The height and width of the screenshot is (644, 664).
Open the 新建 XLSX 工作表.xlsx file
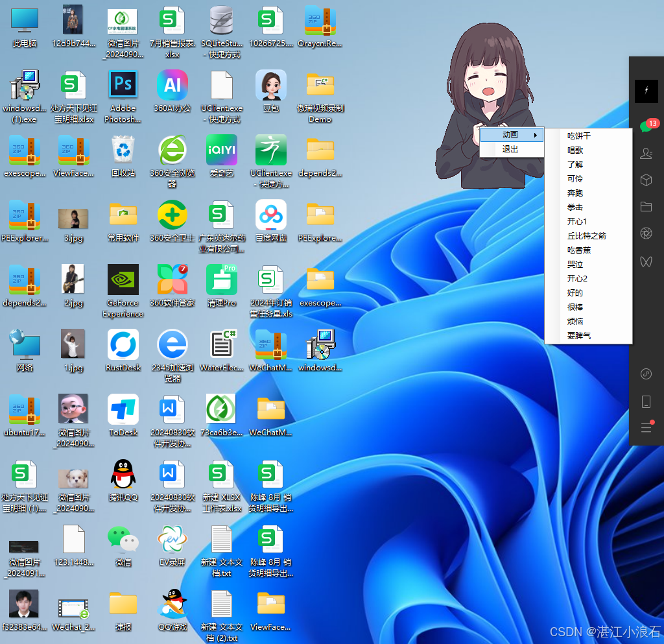click(222, 474)
